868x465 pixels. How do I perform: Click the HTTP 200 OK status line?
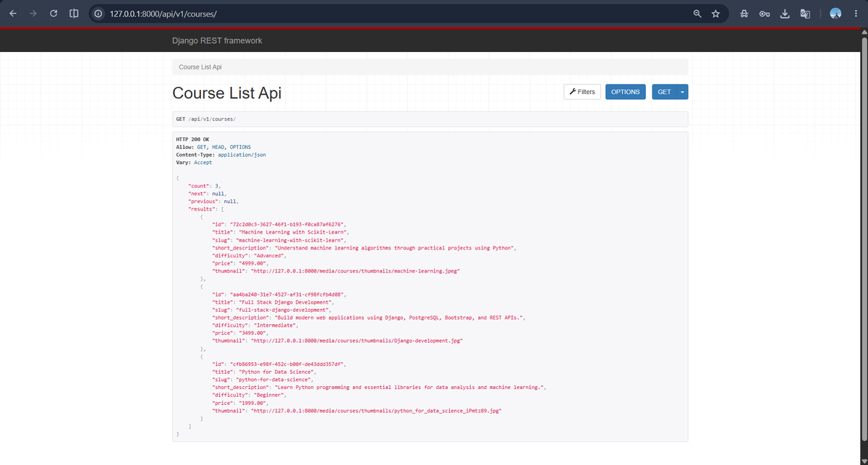[x=192, y=139]
